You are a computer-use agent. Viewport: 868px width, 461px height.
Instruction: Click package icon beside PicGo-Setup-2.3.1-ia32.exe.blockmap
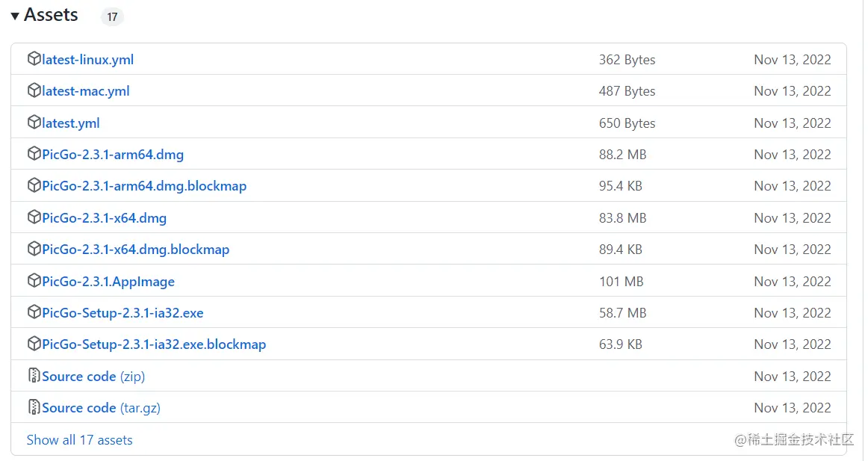point(34,344)
